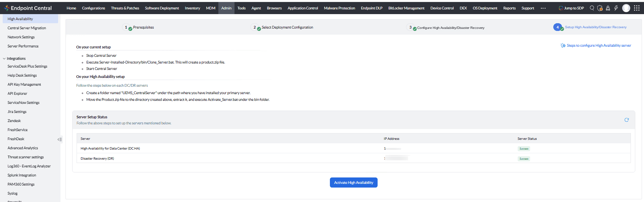
Task: Switch to the Inventory tab
Action: 192,8
